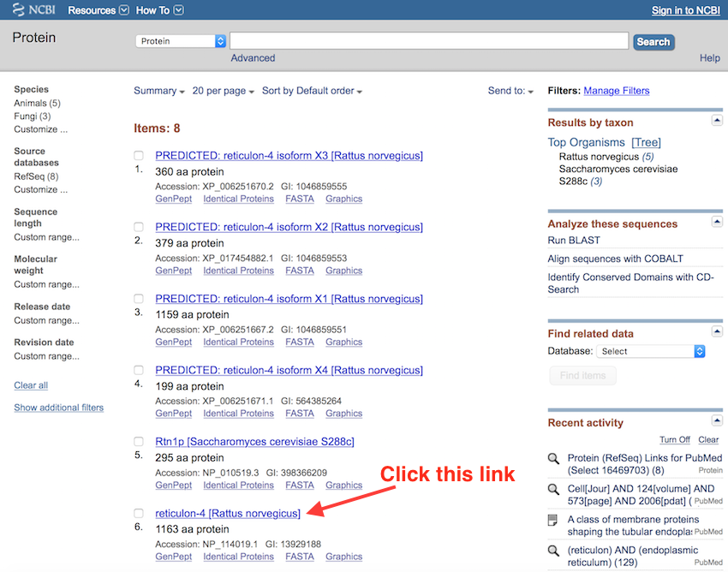Screen dimensions: 728x572
Task: Click magnifier icon beside Protein (RefSeq) Links activity
Action: point(553,459)
